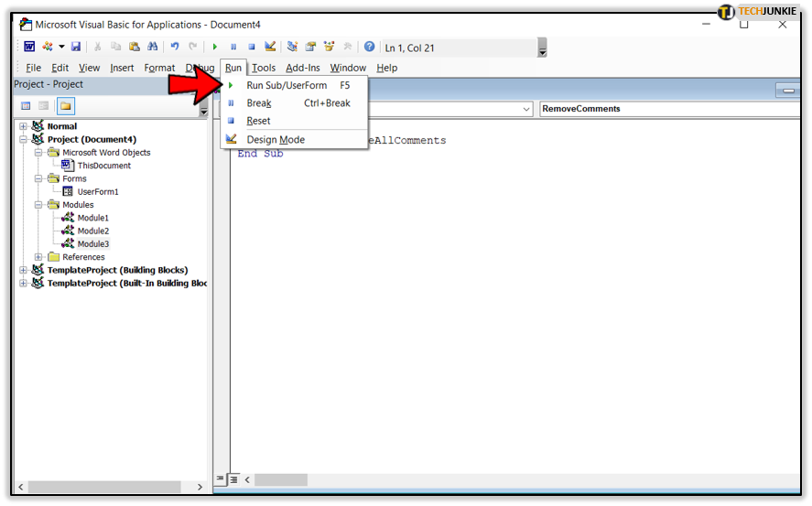Save the document with the disk icon
The image size is (812, 506).
click(x=76, y=47)
